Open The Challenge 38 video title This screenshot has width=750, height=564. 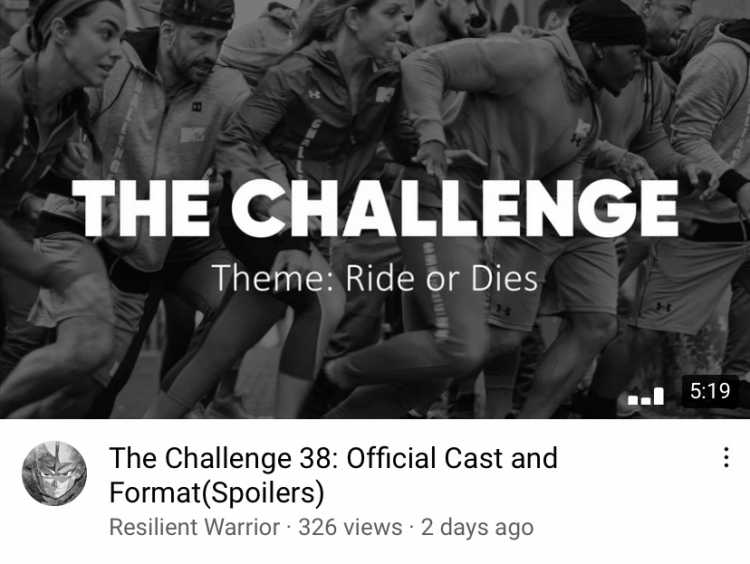coord(333,475)
